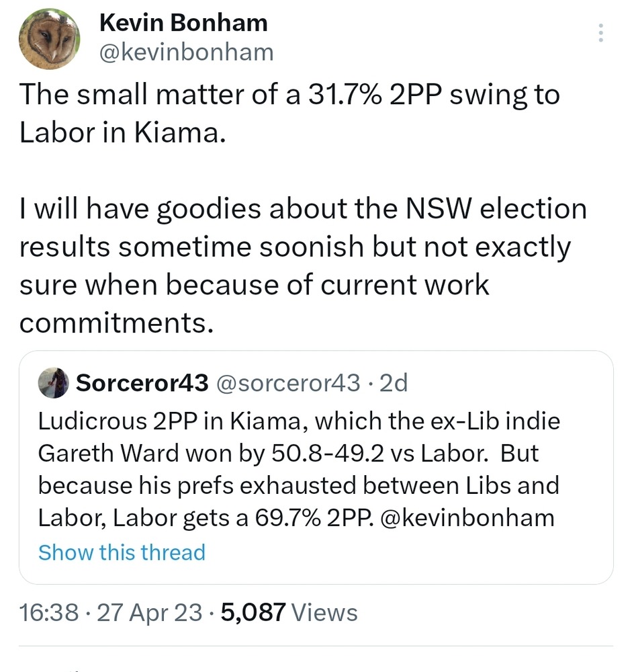
Task: Click the 'Gareth Ward won by 50.8-49.2' line
Action: coord(287,453)
